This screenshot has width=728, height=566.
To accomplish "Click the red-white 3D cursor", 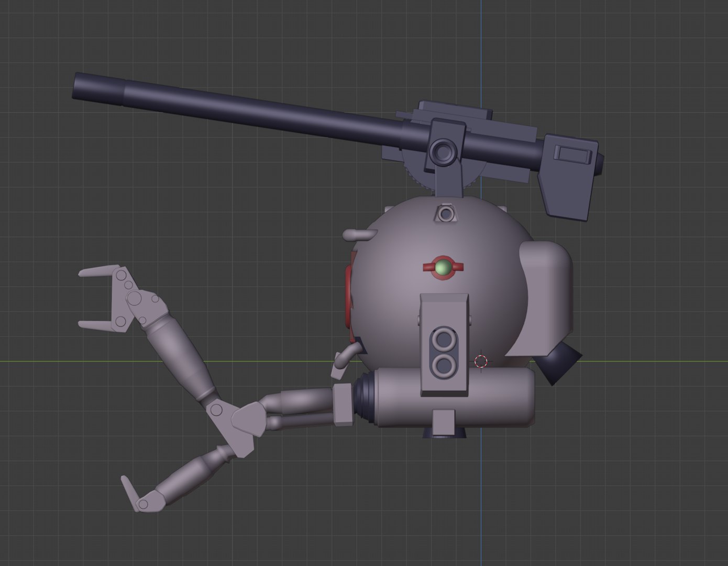I will (481, 362).
